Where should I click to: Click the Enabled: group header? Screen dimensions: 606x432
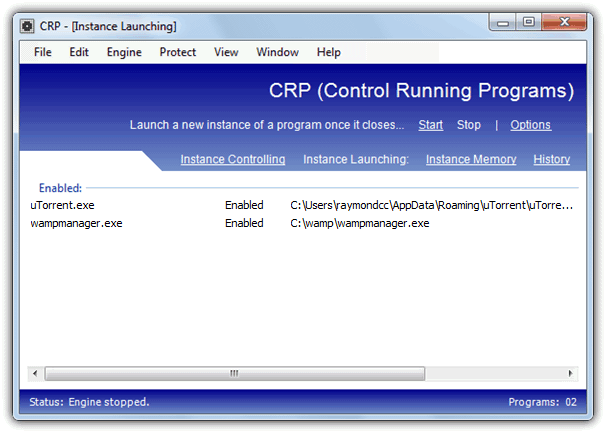pos(60,188)
